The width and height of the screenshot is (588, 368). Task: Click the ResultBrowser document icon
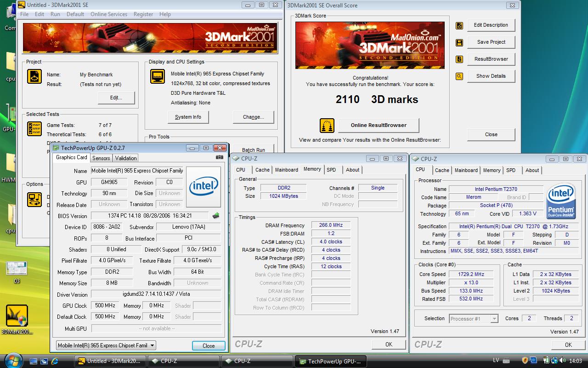(459, 59)
